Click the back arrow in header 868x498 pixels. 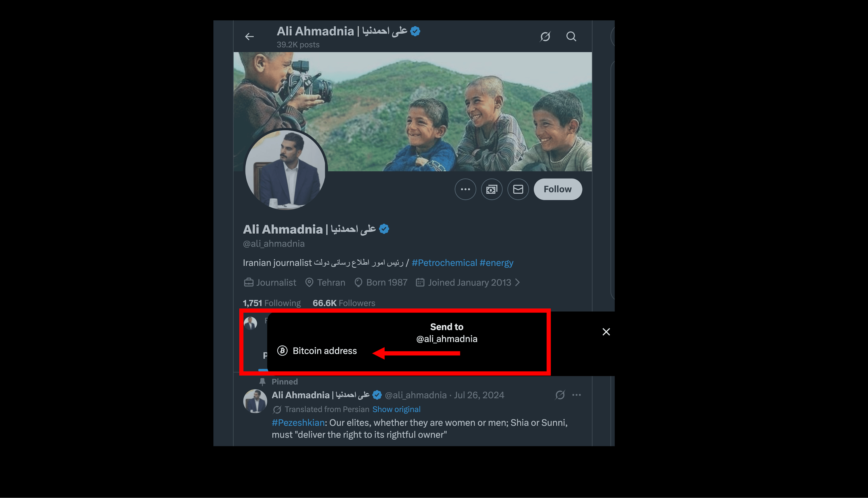pos(249,37)
